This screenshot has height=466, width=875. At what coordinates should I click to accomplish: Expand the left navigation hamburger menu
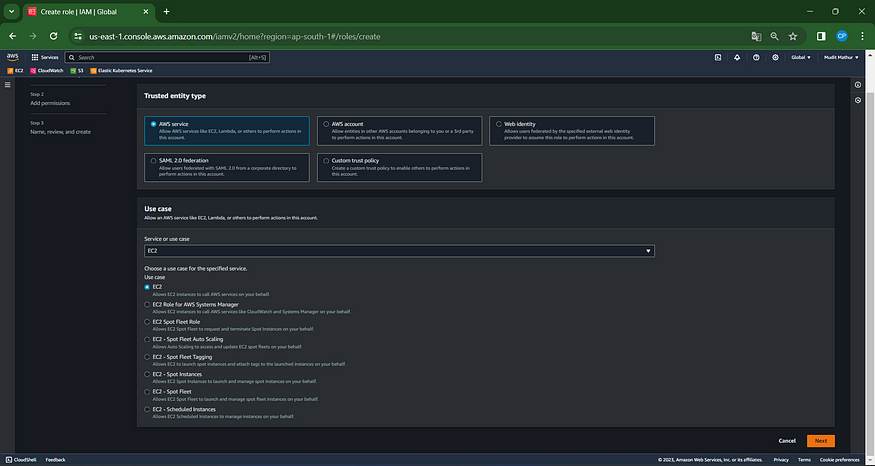[x=7, y=84]
